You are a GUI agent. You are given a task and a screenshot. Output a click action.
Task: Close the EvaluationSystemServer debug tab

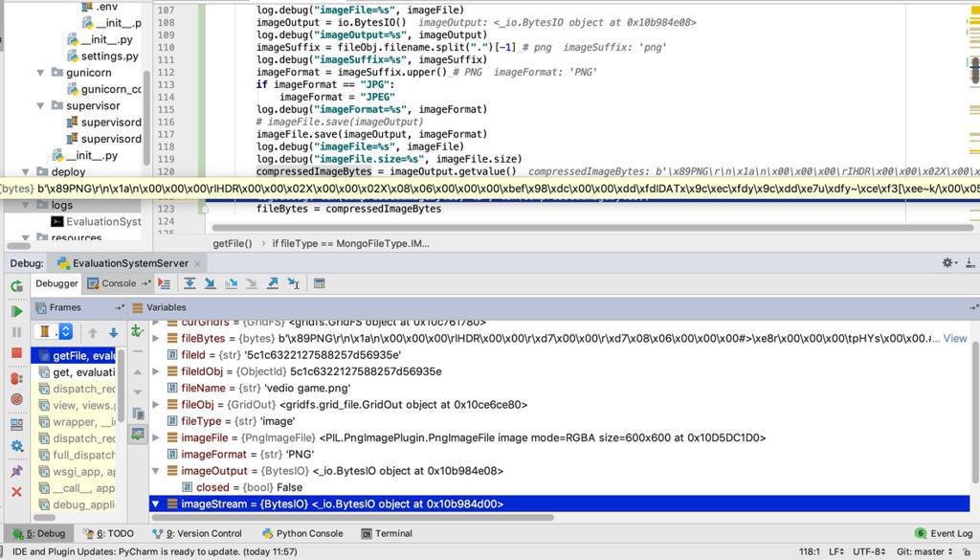tap(197, 264)
